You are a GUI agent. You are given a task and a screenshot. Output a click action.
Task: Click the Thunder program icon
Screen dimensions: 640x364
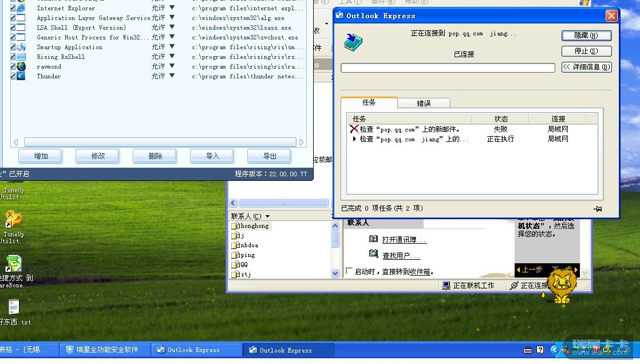(x=21, y=76)
